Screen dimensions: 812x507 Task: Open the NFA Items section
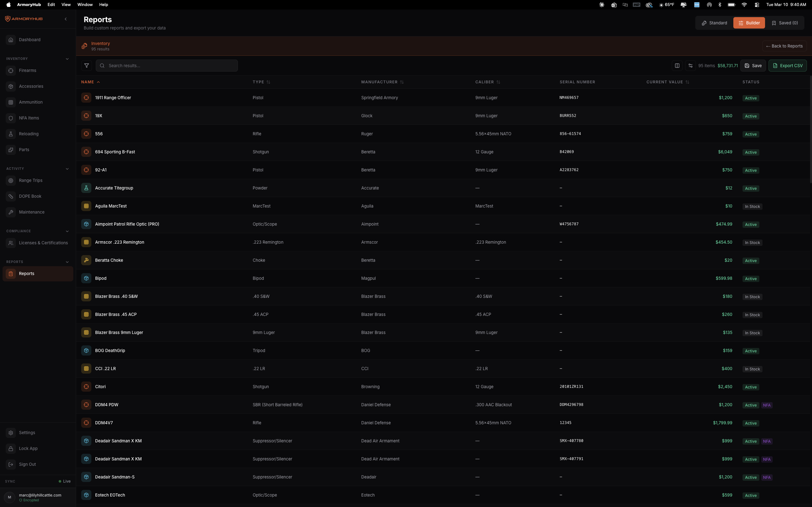point(29,118)
